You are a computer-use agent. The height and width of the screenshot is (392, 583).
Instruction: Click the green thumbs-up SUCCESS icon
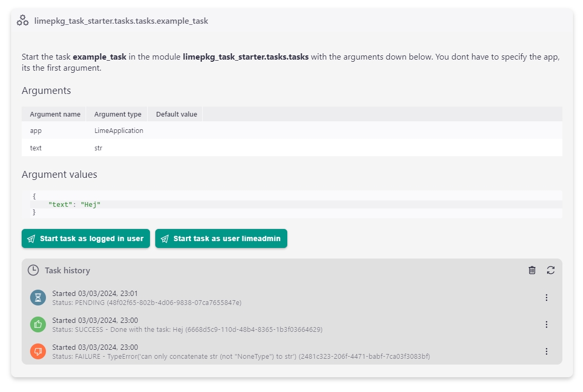pyautogui.click(x=38, y=324)
